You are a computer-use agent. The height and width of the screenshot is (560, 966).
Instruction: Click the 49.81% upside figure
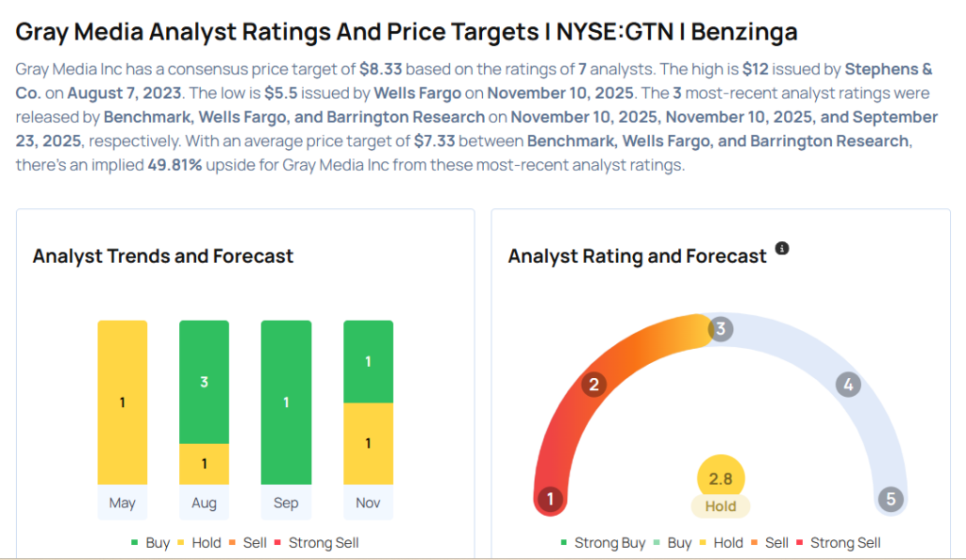pos(173,164)
